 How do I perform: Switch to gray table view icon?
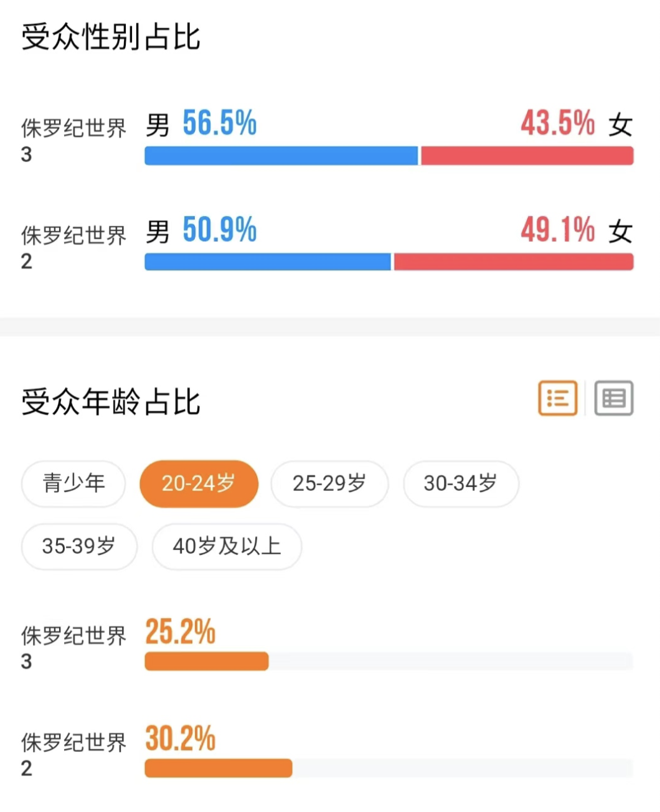[613, 399]
